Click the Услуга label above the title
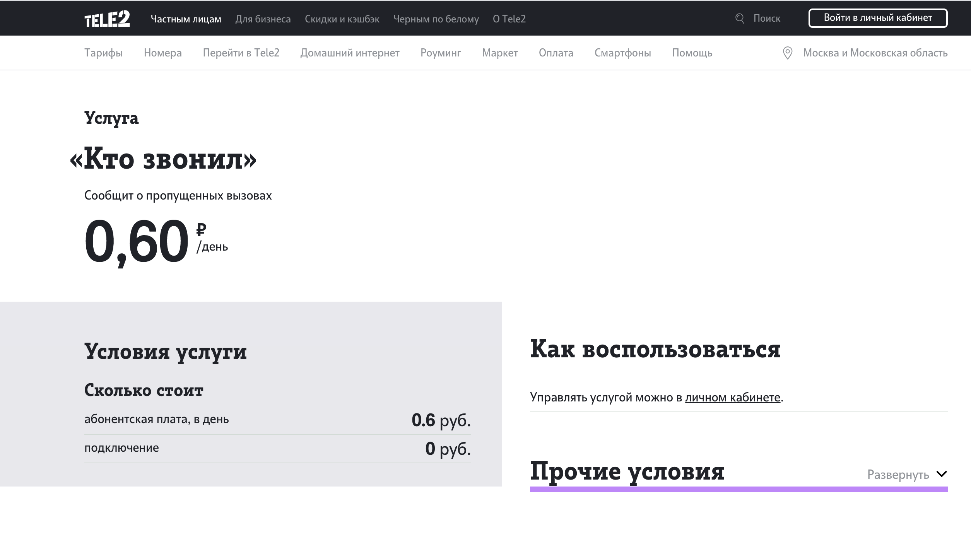Image resolution: width=971 pixels, height=560 pixels. pos(111,118)
